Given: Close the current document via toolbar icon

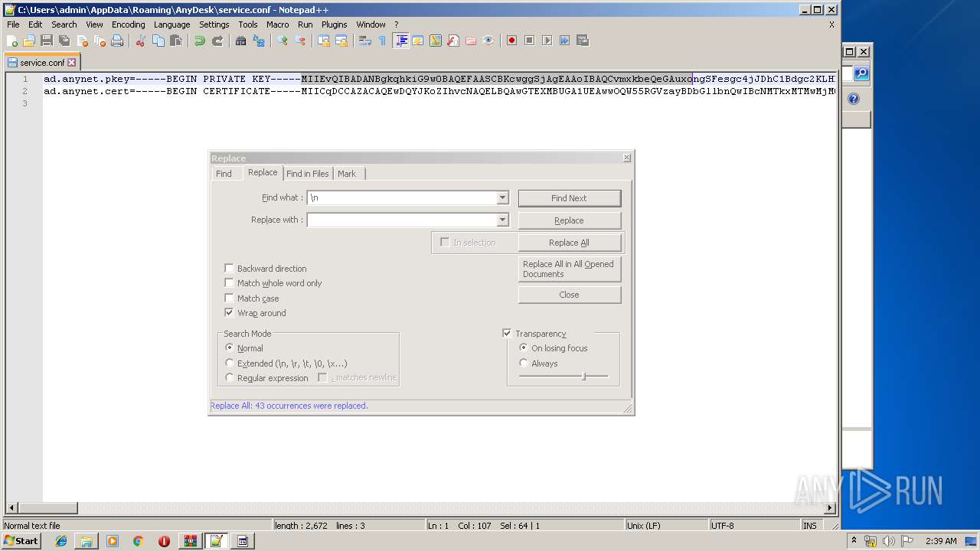Looking at the screenshot, I should (x=82, y=41).
